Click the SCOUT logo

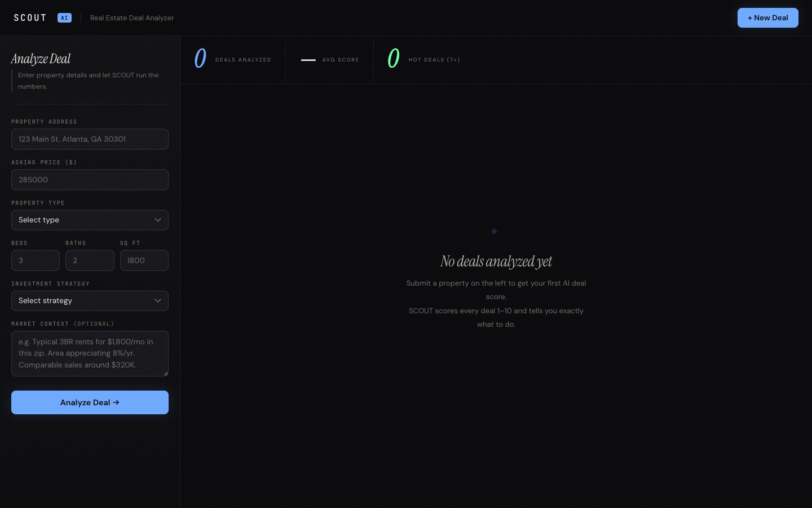tap(30, 17)
